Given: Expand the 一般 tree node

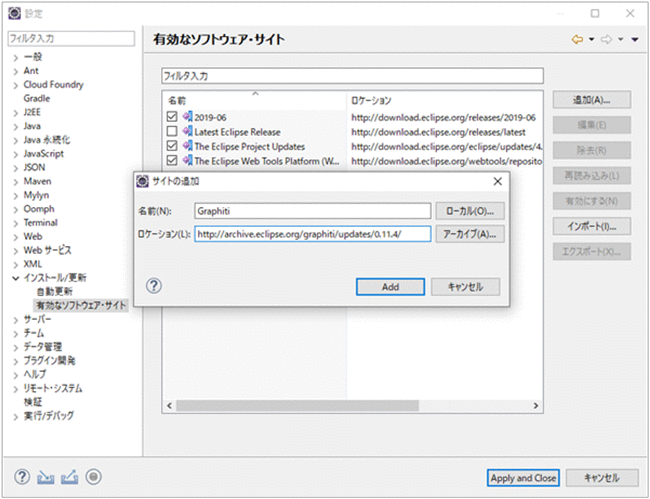Looking at the screenshot, I should point(16,58).
